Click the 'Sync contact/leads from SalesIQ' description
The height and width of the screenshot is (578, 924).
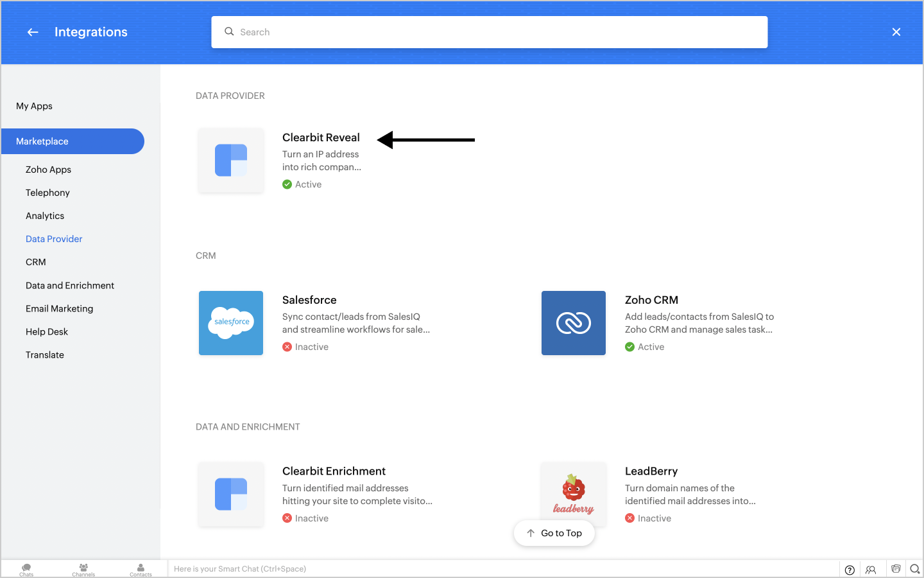pos(356,323)
